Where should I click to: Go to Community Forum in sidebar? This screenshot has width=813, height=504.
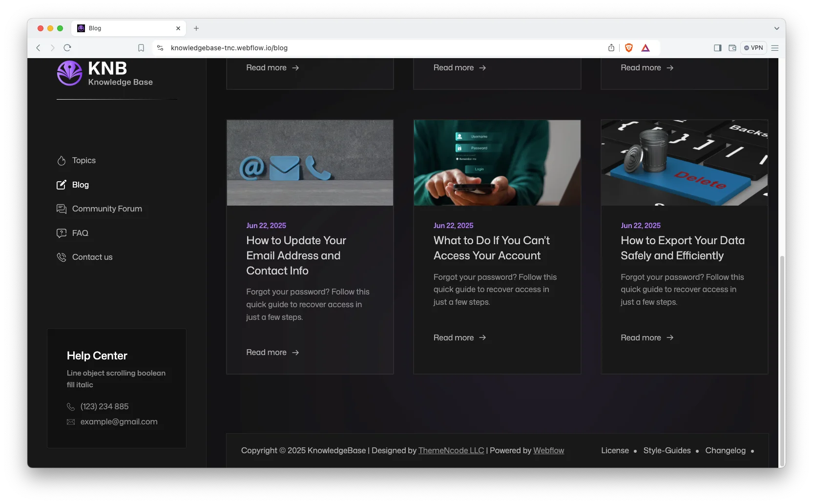click(x=106, y=209)
